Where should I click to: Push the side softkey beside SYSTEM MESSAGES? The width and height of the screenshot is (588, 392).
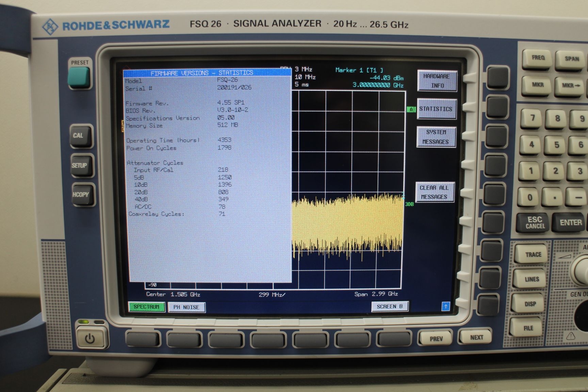click(496, 136)
